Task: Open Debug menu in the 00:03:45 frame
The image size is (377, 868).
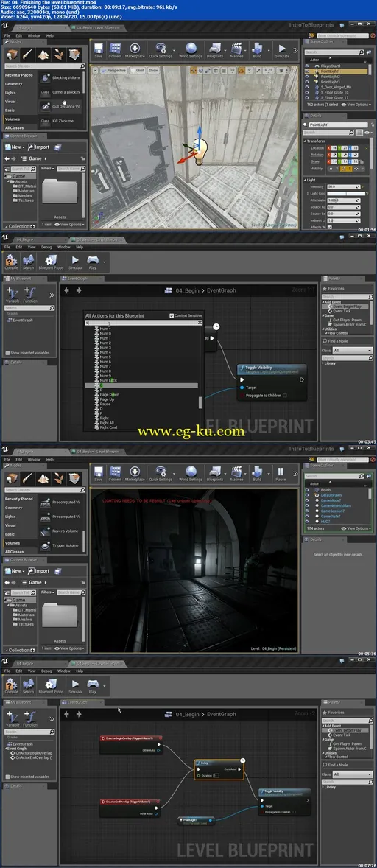Action: [x=47, y=247]
